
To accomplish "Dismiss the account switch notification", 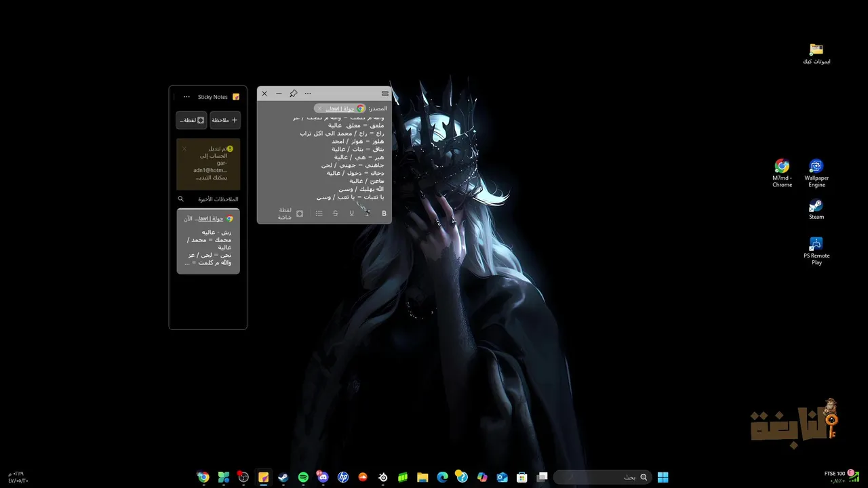I will coord(184,148).
